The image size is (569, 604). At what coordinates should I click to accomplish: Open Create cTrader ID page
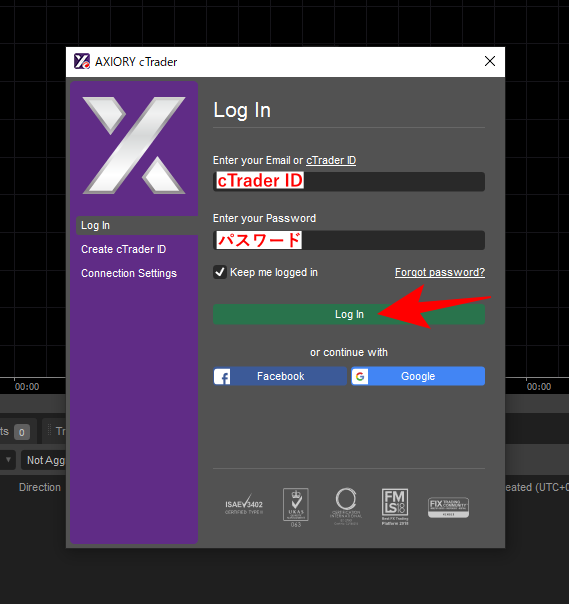point(124,249)
